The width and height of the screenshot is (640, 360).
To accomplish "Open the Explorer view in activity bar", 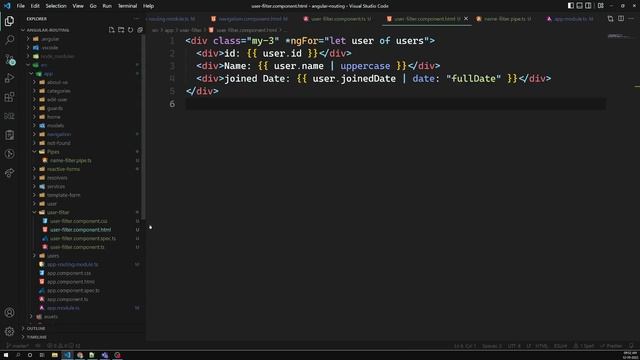I will tap(9, 21).
